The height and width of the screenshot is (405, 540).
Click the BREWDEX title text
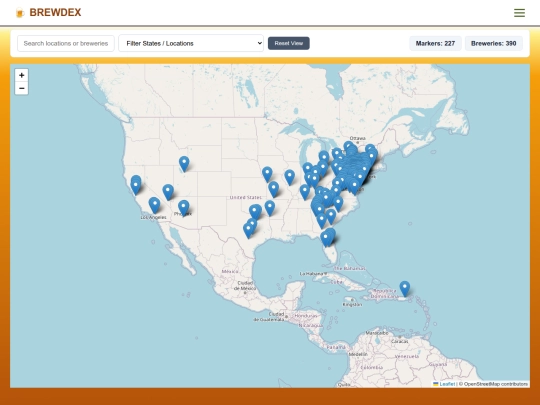[x=55, y=12]
